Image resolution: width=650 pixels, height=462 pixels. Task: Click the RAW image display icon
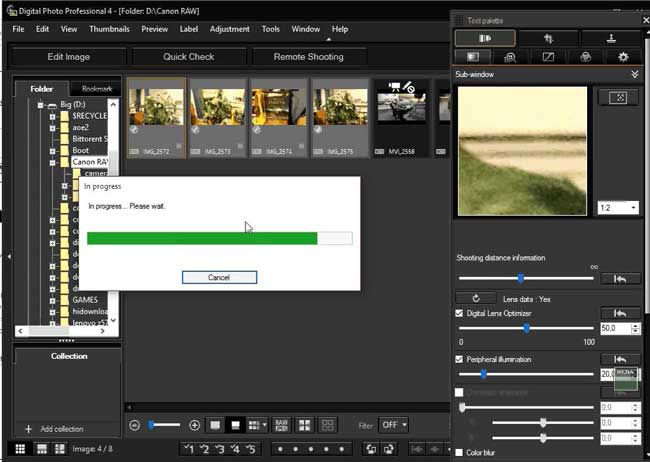[x=281, y=425]
